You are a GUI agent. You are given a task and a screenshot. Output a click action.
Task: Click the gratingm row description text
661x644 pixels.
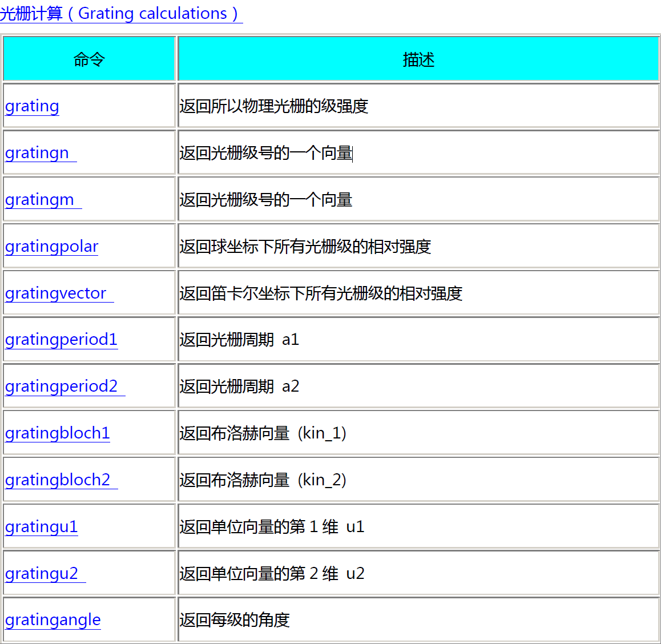(x=266, y=200)
